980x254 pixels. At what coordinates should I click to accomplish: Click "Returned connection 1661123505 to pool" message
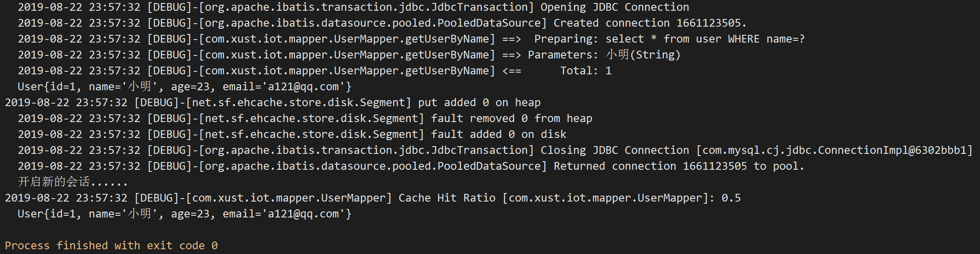[678, 166]
